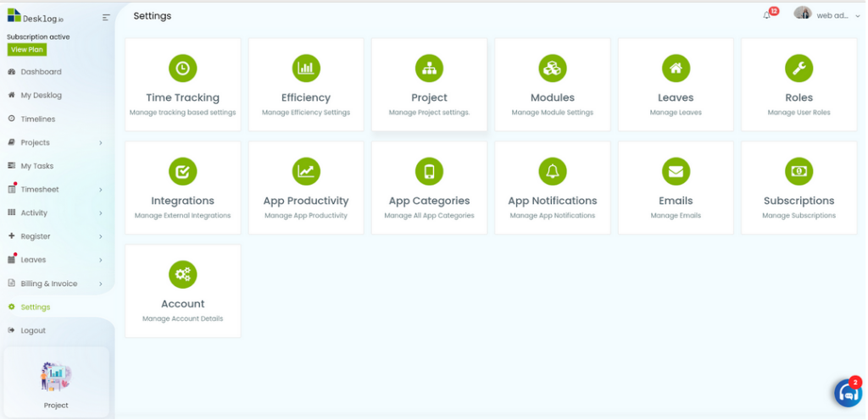Image resolution: width=868 pixels, height=420 pixels.
Task: Select the Modules cubes icon
Action: pyautogui.click(x=553, y=69)
